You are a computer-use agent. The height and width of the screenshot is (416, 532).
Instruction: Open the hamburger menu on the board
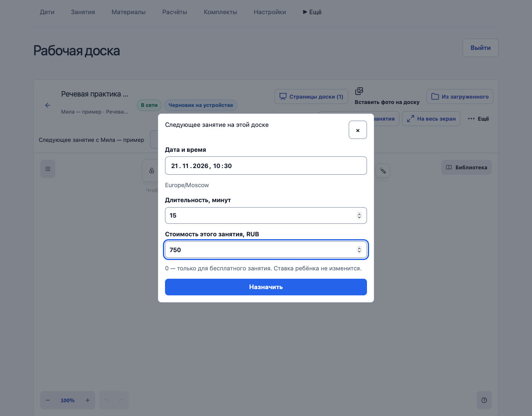point(48,169)
